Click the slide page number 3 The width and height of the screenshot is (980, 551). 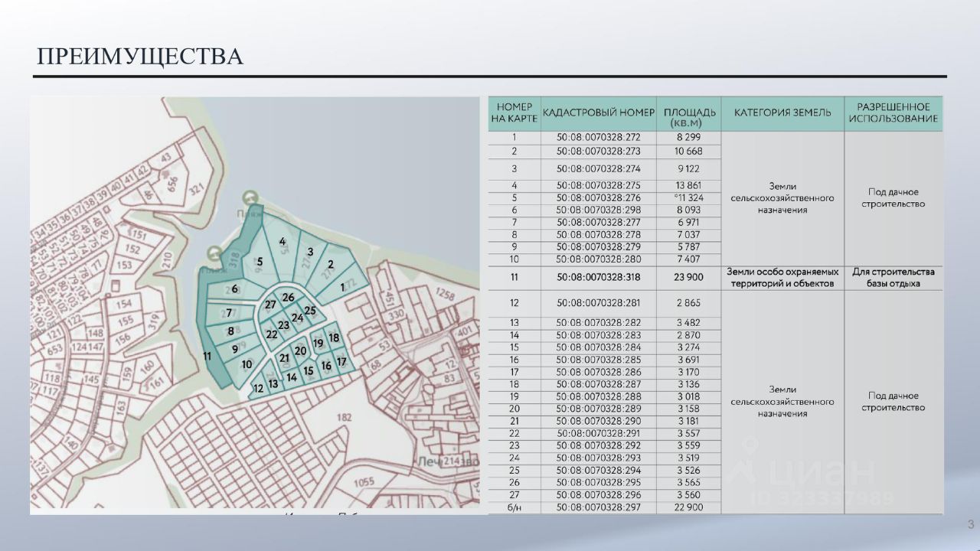point(971,524)
